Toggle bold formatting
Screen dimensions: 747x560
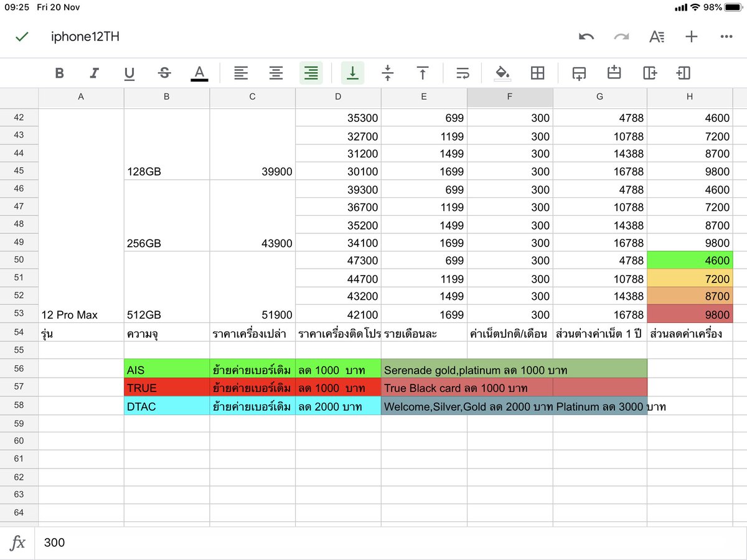point(60,73)
